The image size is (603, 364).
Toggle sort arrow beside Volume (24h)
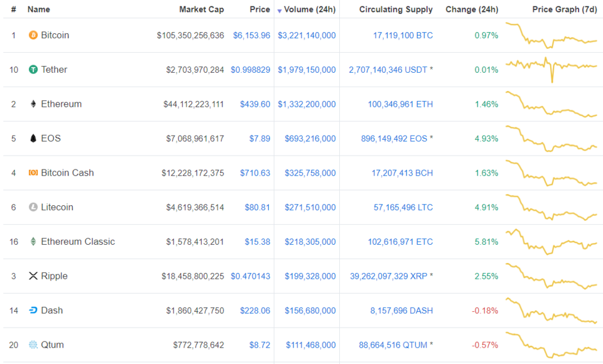[x=280, y=11]
